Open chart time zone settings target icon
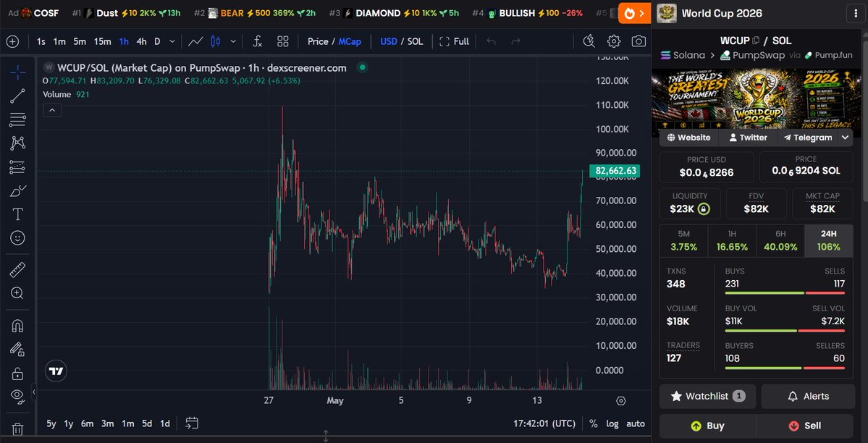The width and height of the screenshot is (868, 443). tap(621, 401)
